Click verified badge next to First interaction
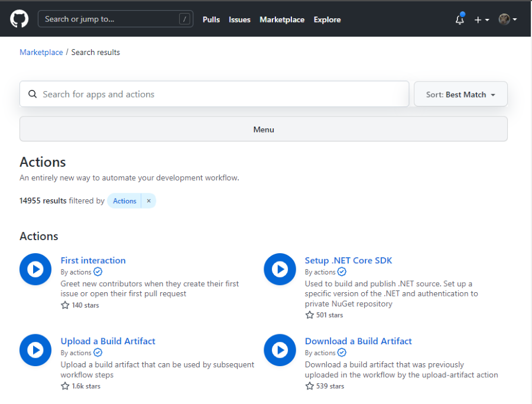The width and height of the screenshot is (532, 404). tap(98, 272)
